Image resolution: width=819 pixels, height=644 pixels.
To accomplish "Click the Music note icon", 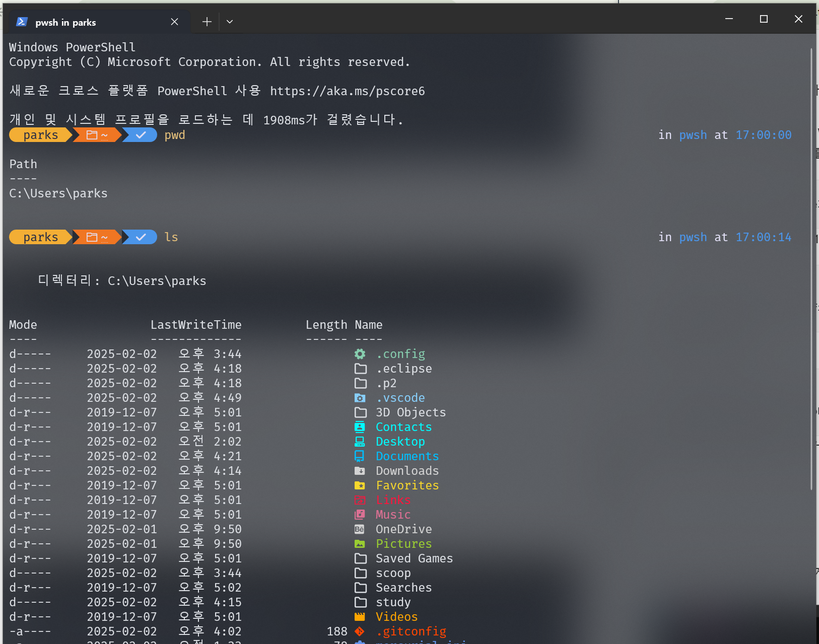I will 360,515.
